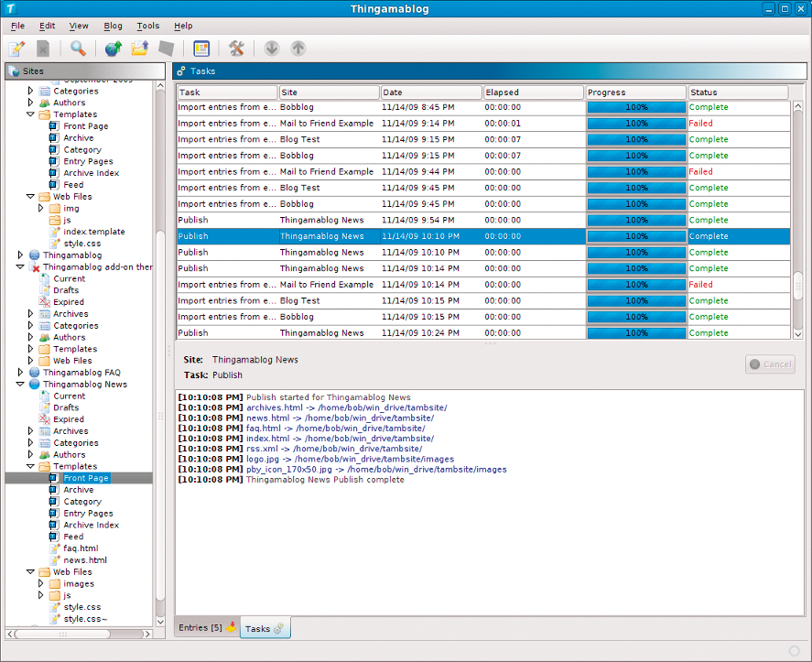Expand the images folder node
This screenshot has height=662, width=812.
pyautogui.click(x=41, y=583)
